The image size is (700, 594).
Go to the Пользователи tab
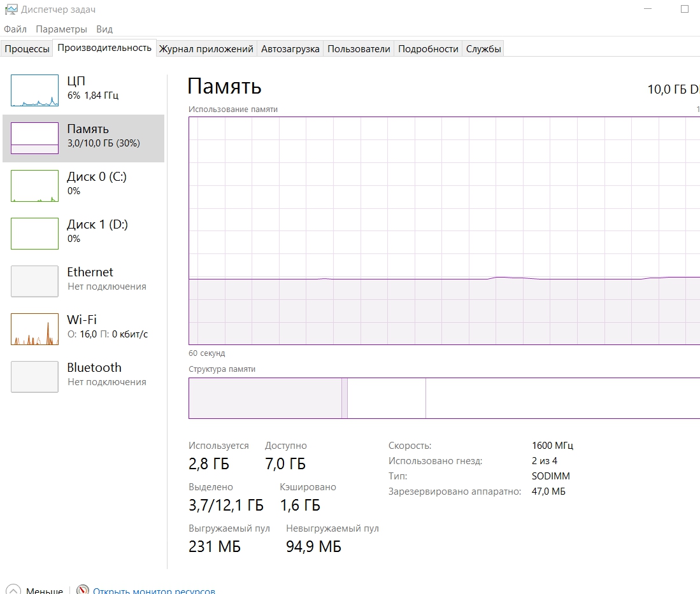[x=359, y=48]
